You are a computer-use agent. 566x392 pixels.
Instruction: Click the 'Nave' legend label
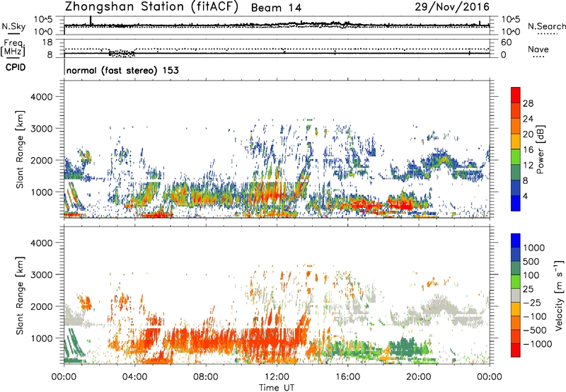[538, 49]
